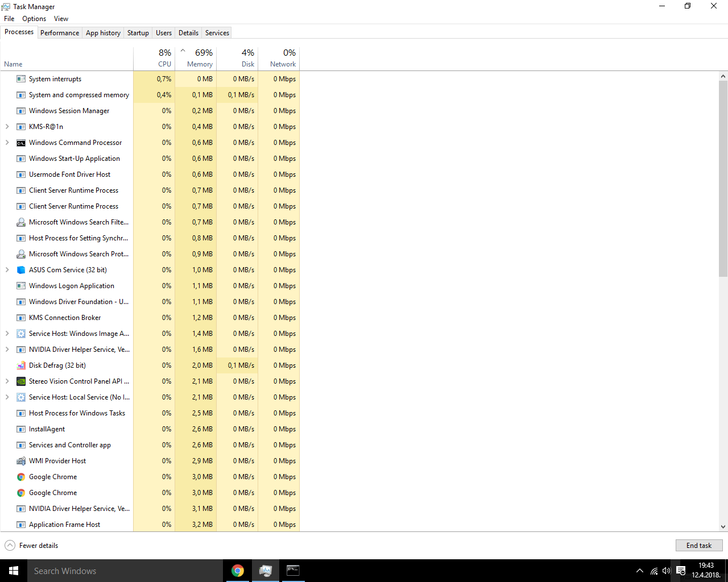Open the Options menu
The image size is (728, 582).
pos(34,19)
